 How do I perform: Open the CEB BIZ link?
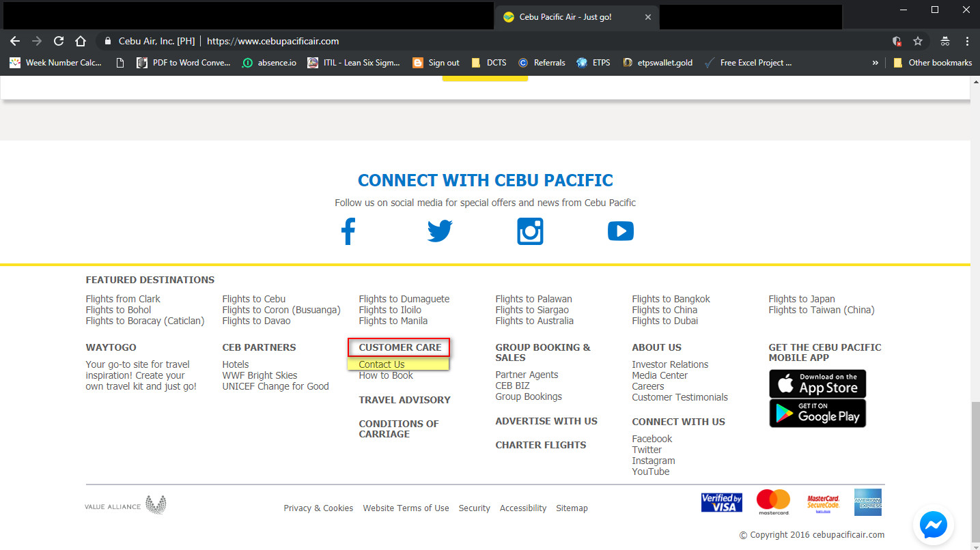click(x=512, y=386)
